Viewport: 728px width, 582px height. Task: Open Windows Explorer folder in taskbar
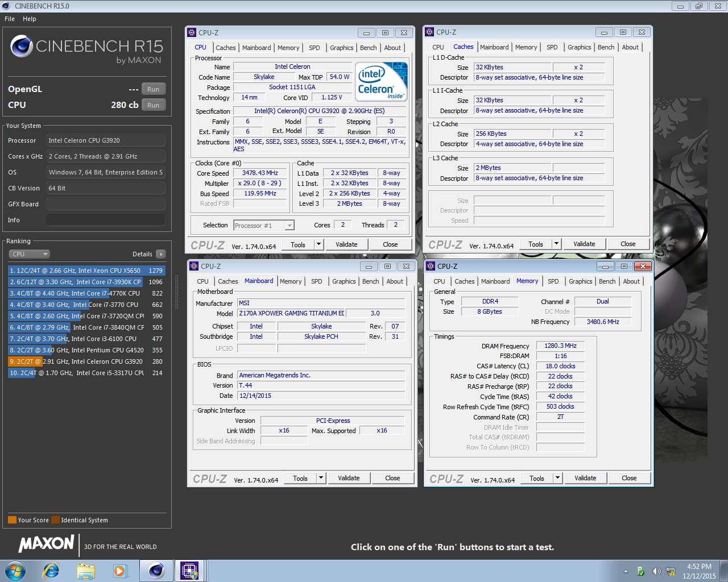point(86,571)
